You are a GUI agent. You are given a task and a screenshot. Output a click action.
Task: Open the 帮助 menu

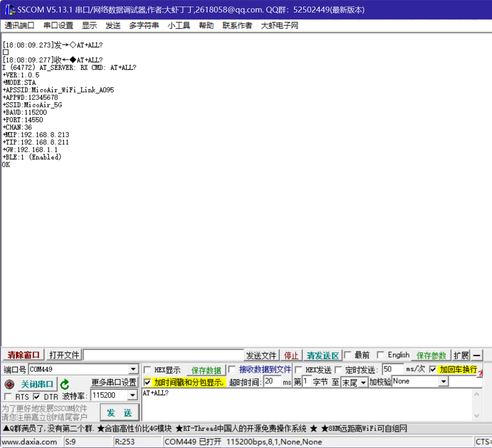(x=206, y=25)
